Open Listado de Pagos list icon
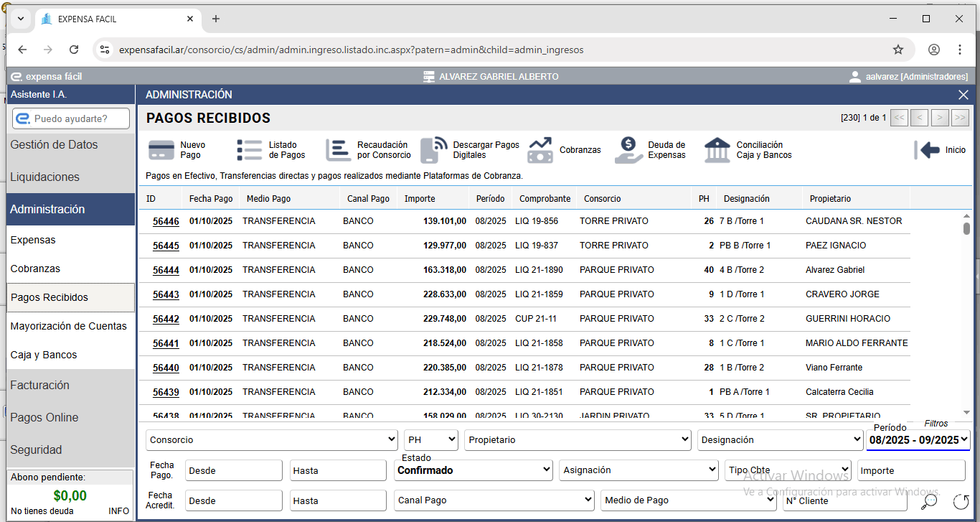The width and height of the screenshot is (980, 522). 250,150
